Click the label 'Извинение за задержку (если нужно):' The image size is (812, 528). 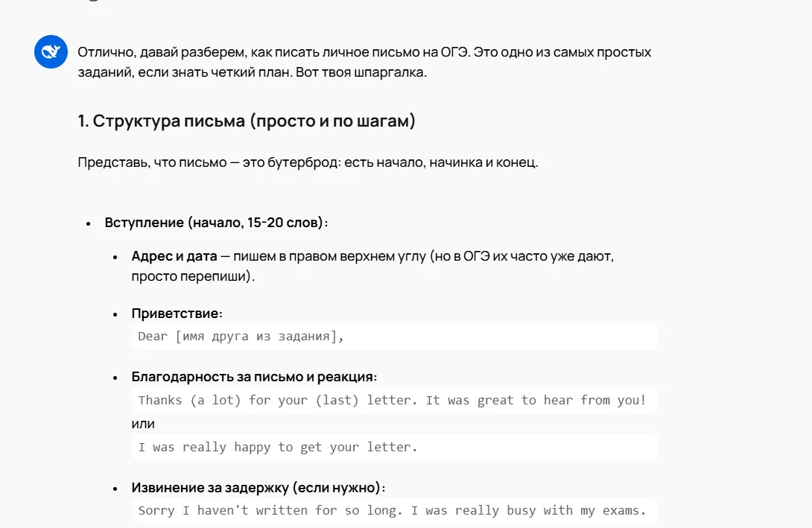click(258, 488)
